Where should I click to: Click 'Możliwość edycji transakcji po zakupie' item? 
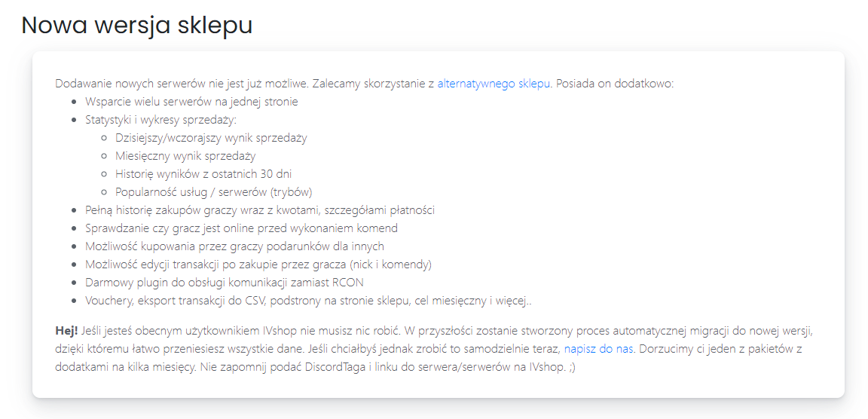(258, 265)
